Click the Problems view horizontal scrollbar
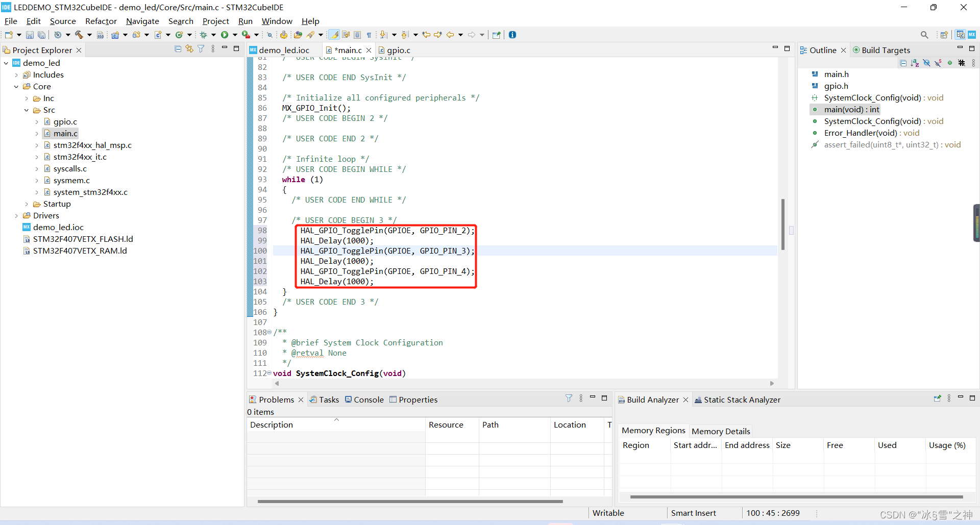980x525 pixels. pyautogui.click(x=410, y=501)
